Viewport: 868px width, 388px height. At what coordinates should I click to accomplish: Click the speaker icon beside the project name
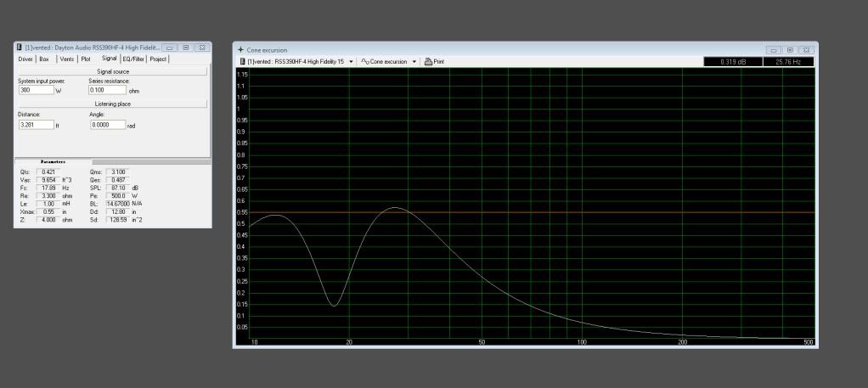pyautogui.click(x=242, y=62)
